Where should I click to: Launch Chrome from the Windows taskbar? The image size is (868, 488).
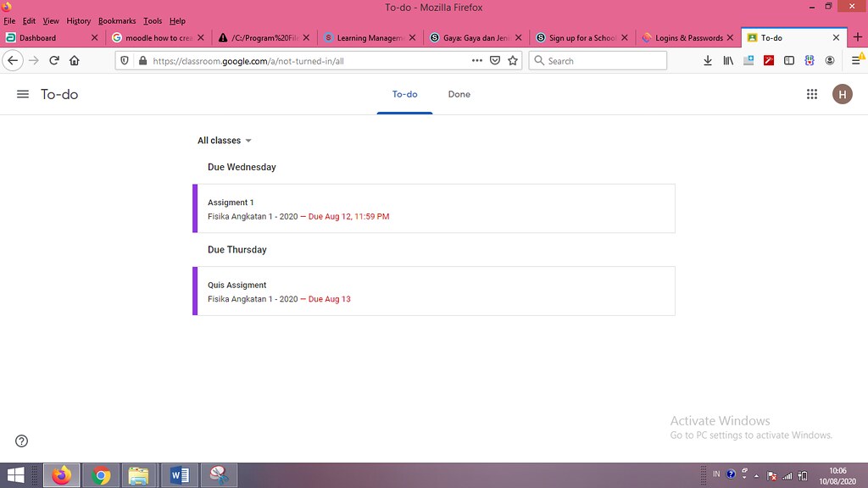[x=101, y=475]
